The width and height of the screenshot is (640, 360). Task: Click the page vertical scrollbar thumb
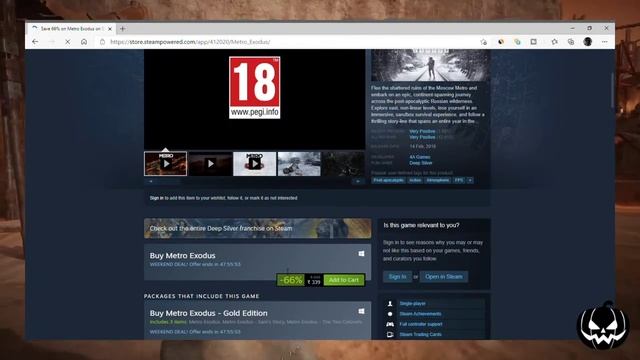612,91
